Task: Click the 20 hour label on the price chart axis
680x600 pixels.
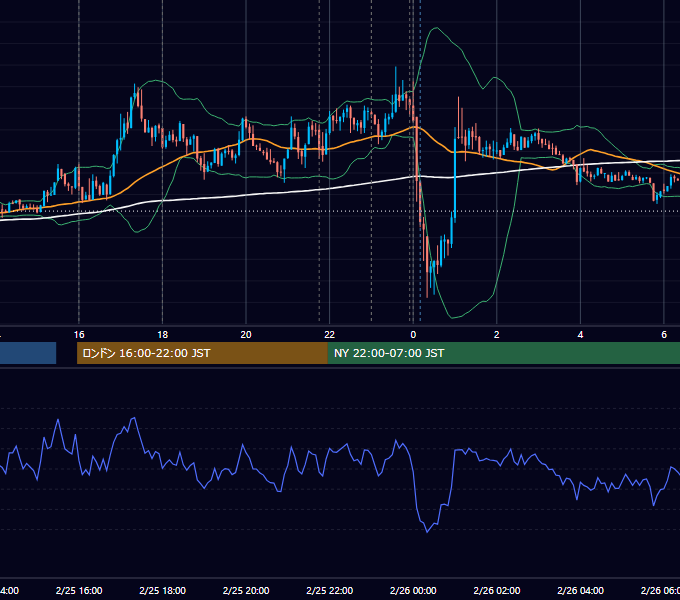Action: (x=246, y=335)
